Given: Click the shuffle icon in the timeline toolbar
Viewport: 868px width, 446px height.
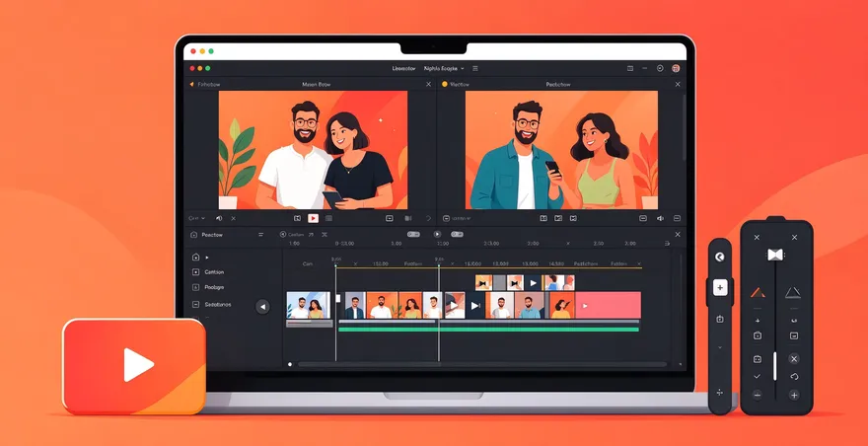Looking at the screenshot, I should (x=325, y=235).
